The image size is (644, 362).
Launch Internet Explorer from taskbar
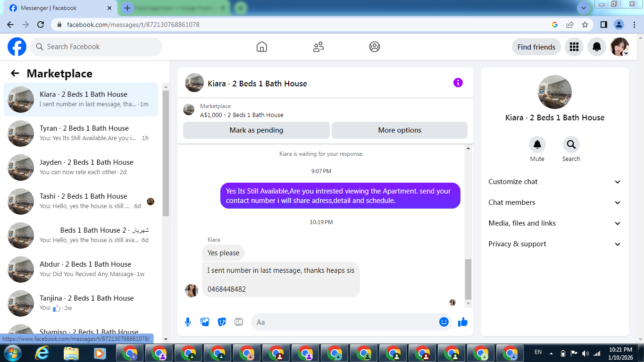point(42,353)
